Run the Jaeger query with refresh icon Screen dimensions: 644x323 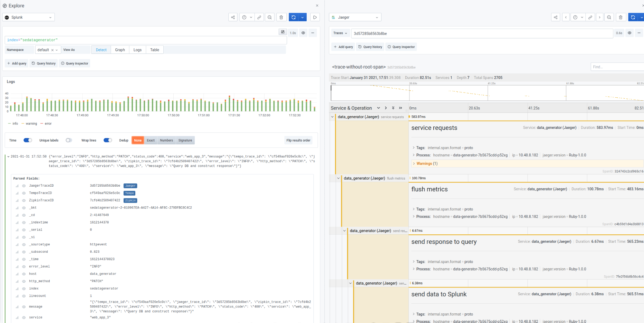[x=633, y=17]
